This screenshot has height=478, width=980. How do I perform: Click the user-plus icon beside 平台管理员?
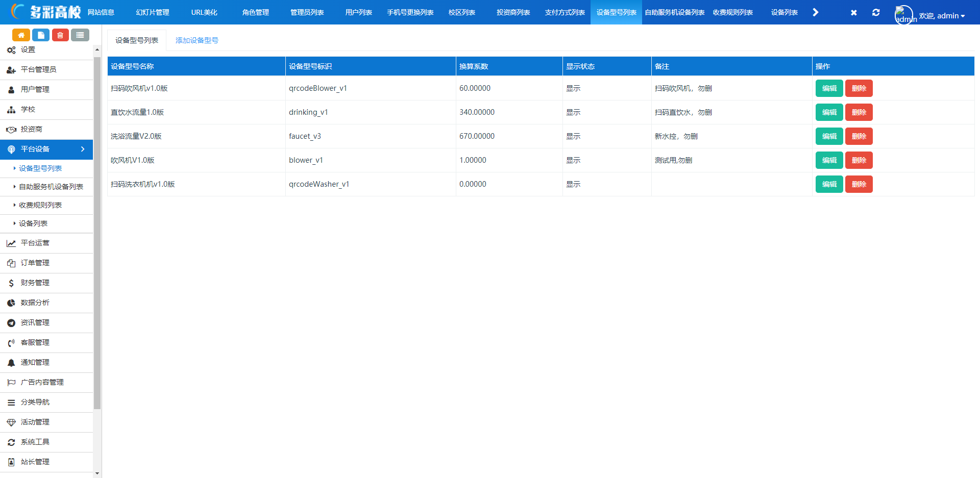click(x=11, y=70)
